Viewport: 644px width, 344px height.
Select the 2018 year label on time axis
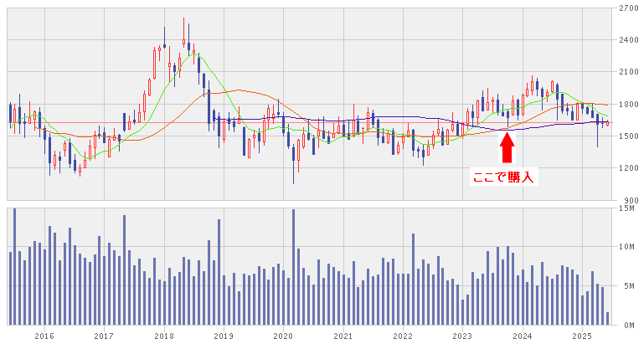[163, 336]
